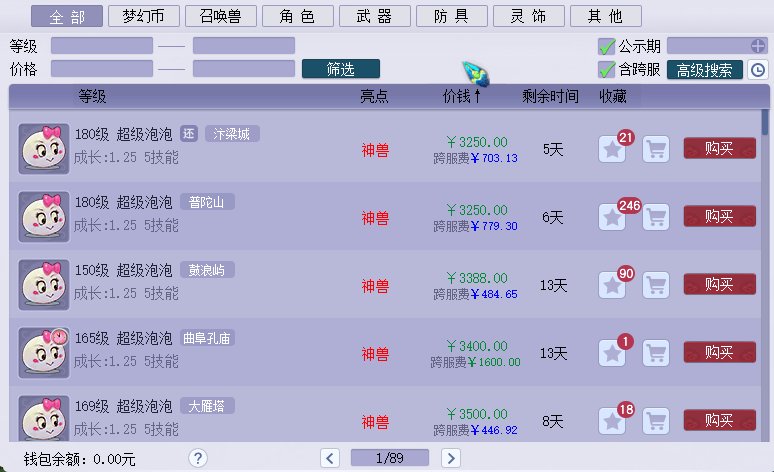The image size is (774, 472).
Task: Favorite the 汴梁城 180级 超级泡泡 listing
Action: click(612, 149)
